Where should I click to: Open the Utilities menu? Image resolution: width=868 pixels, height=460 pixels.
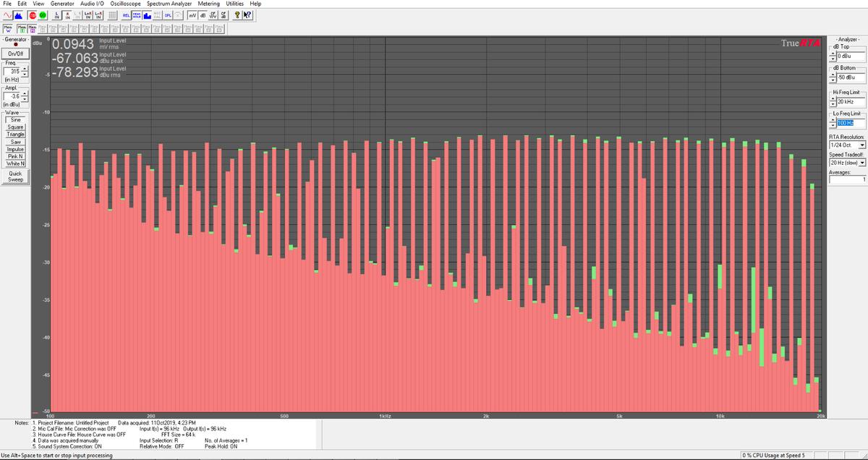pyautogui.click(x=234, y=4)
